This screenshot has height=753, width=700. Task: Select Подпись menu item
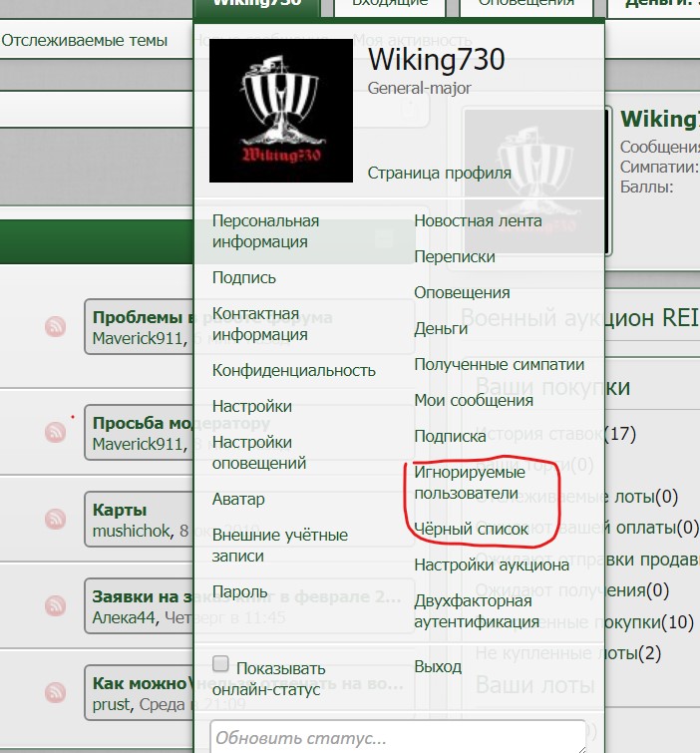(x=244, y=277)
